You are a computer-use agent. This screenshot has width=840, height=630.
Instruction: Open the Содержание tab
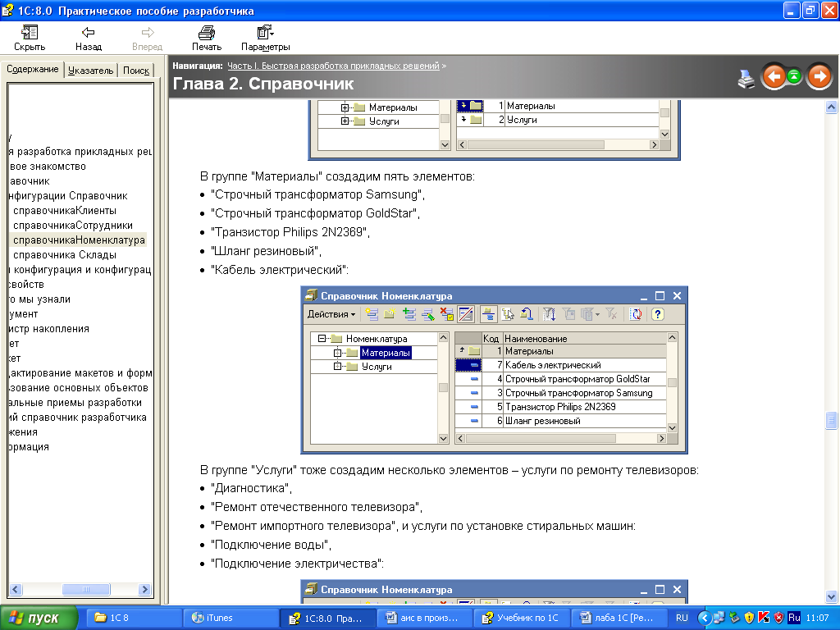point(33,70)
